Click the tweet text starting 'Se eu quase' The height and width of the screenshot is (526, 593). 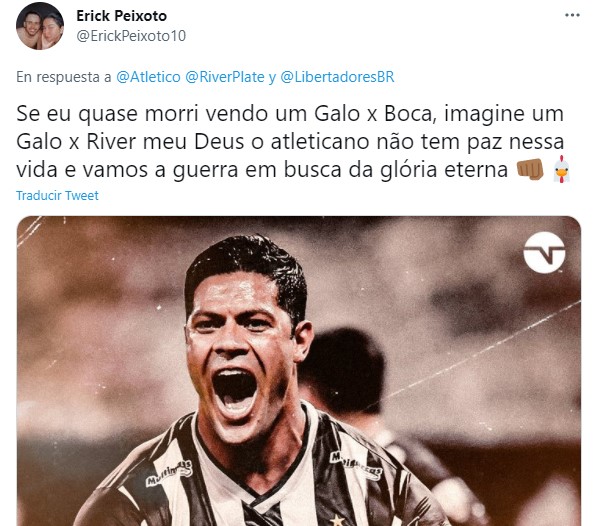pyautogui.click(x=290, y=141)
